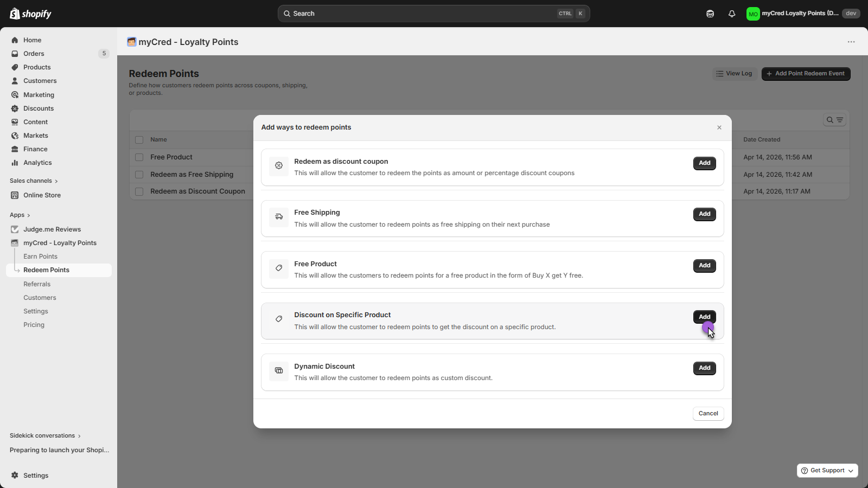Toggle the Free Product row checkbox
This screenshot has width=868, height=488.
pyautogui.click(x=139, y=157)
